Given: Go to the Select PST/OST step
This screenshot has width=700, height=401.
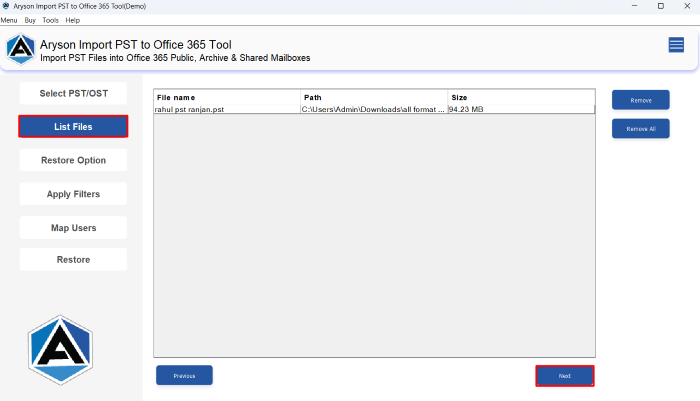Looking at the screenshot, I should point(73,93).
